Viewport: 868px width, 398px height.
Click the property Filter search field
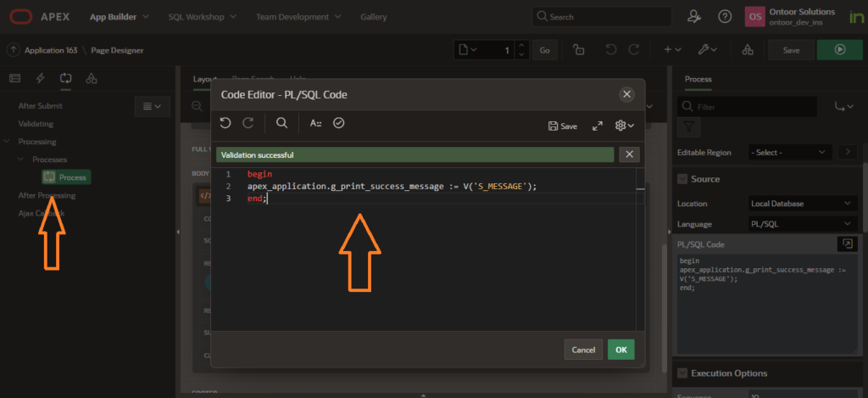[750, 108]
